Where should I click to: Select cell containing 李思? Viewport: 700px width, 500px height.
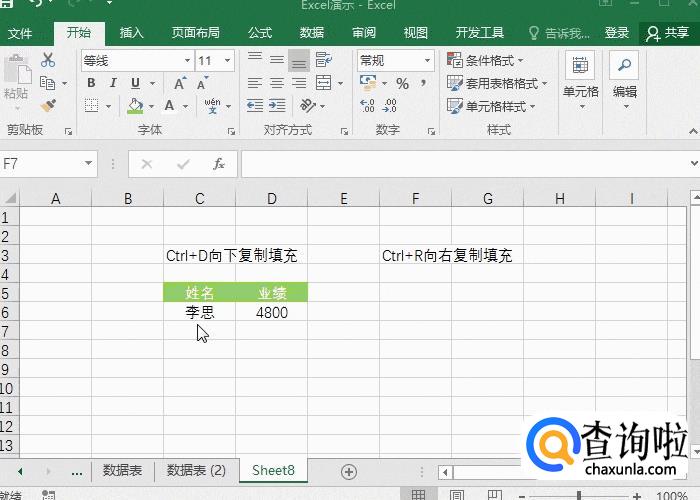(x=200, y=312)
